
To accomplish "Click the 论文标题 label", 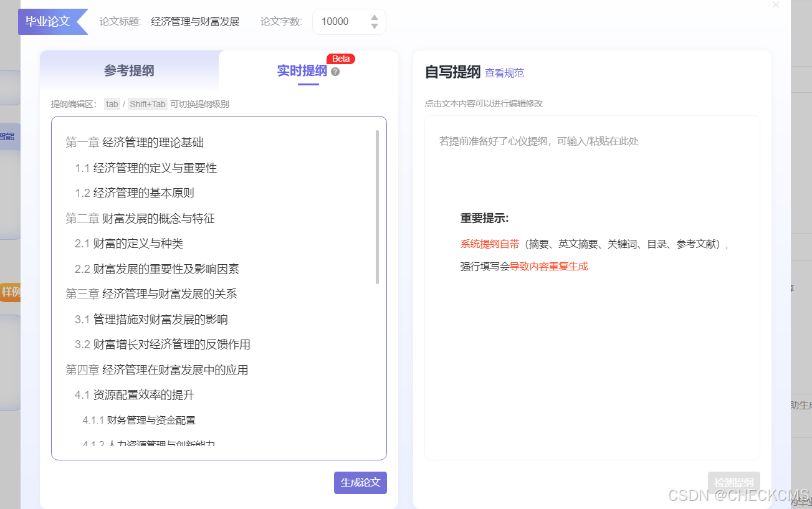I will point(120,22).
